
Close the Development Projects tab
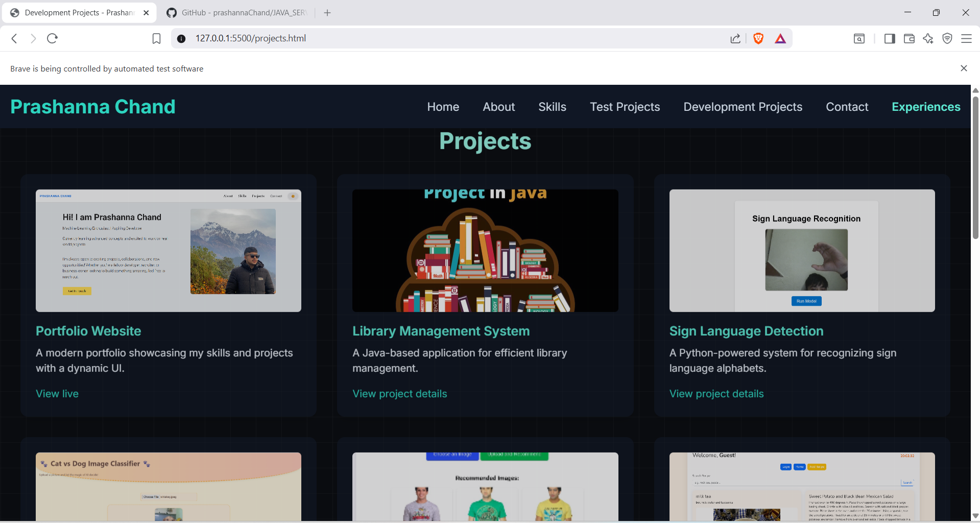point(146,13)
